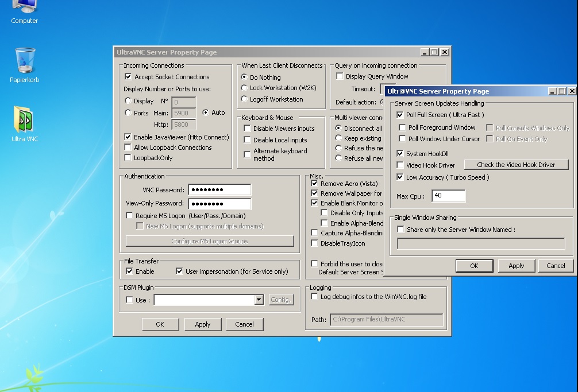Click the View-Only Password field
The image size is (578, 392).
pos(219,204)
